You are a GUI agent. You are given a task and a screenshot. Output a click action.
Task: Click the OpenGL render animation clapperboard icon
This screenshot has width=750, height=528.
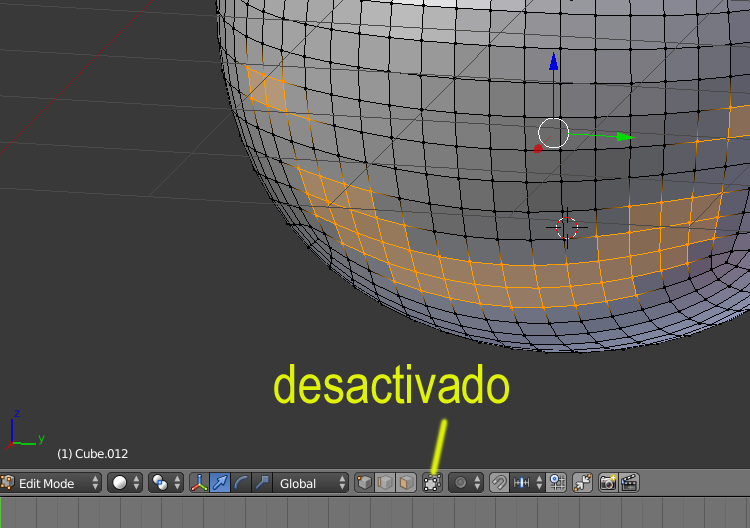[x=629, y=483]
